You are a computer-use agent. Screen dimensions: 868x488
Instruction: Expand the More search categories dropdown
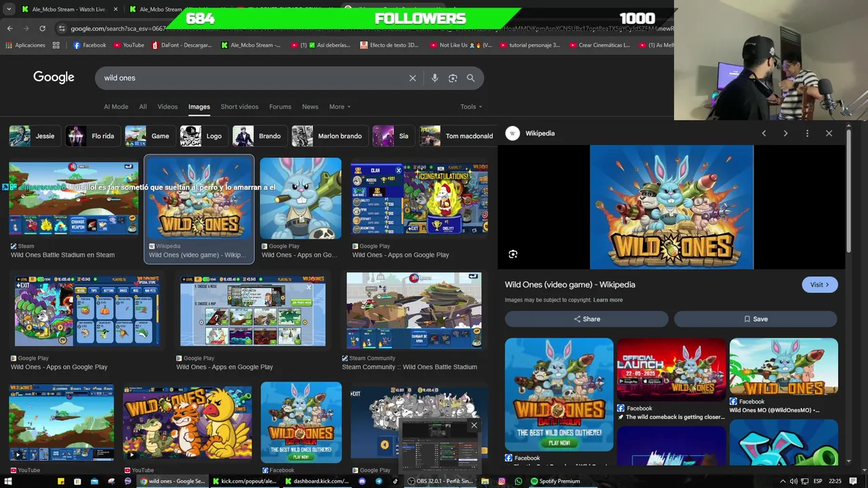[x=340, y=106]
